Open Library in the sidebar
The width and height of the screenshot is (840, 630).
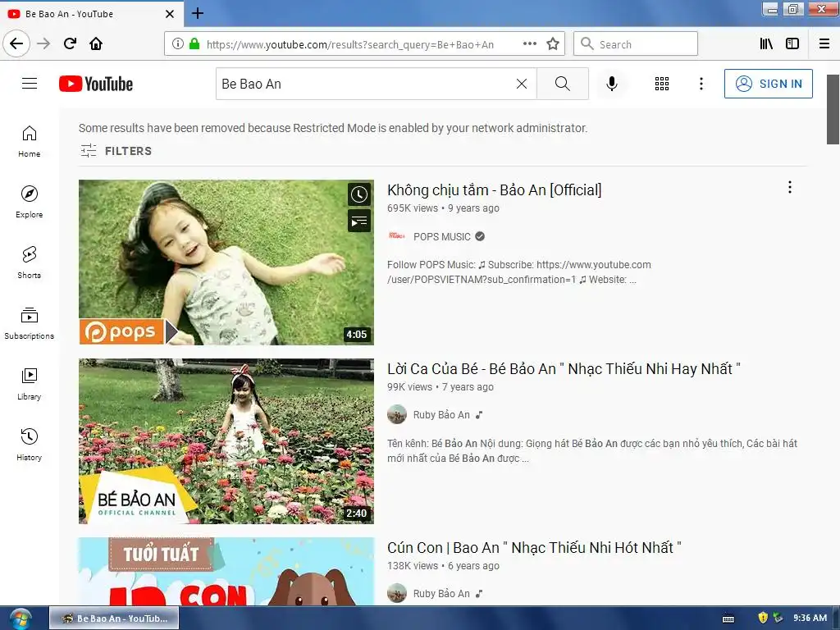coord(29,384)
